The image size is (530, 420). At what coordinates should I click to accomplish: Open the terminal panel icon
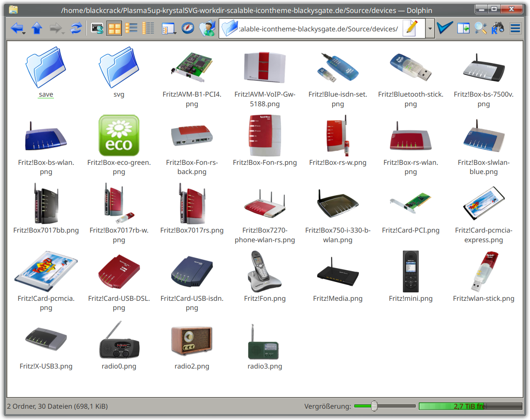click(x=97, y=28)
